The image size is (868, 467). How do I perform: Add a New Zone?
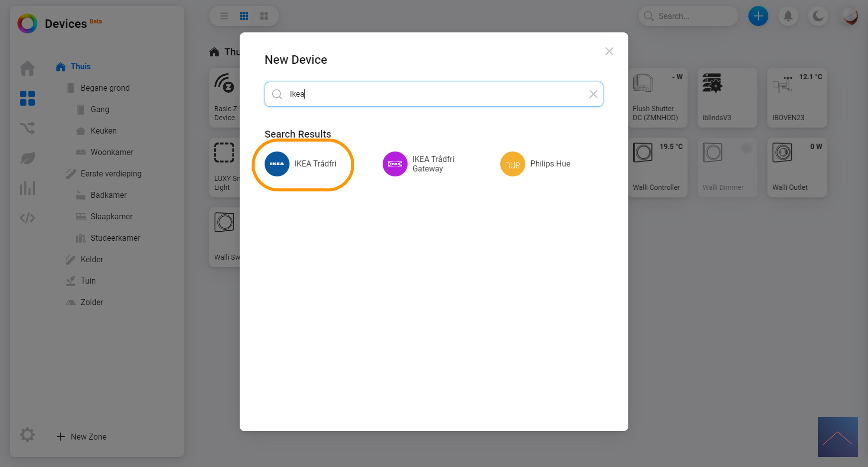(x=81, y=437)
